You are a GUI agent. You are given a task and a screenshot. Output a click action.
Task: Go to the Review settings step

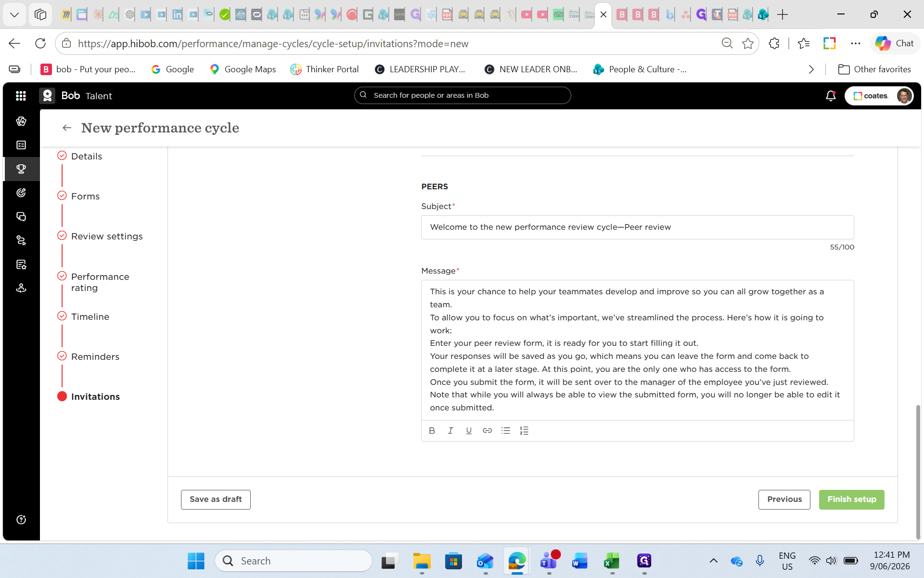[107, 236]
